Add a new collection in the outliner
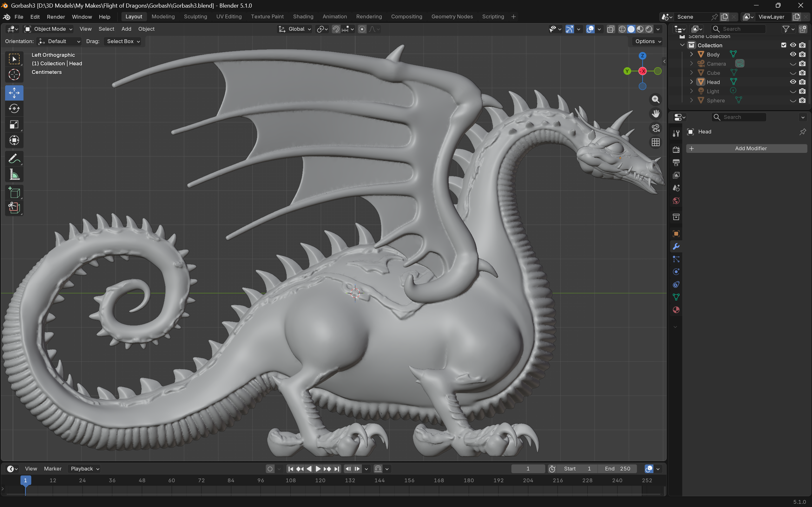812x507 pixels. [802, 29]
